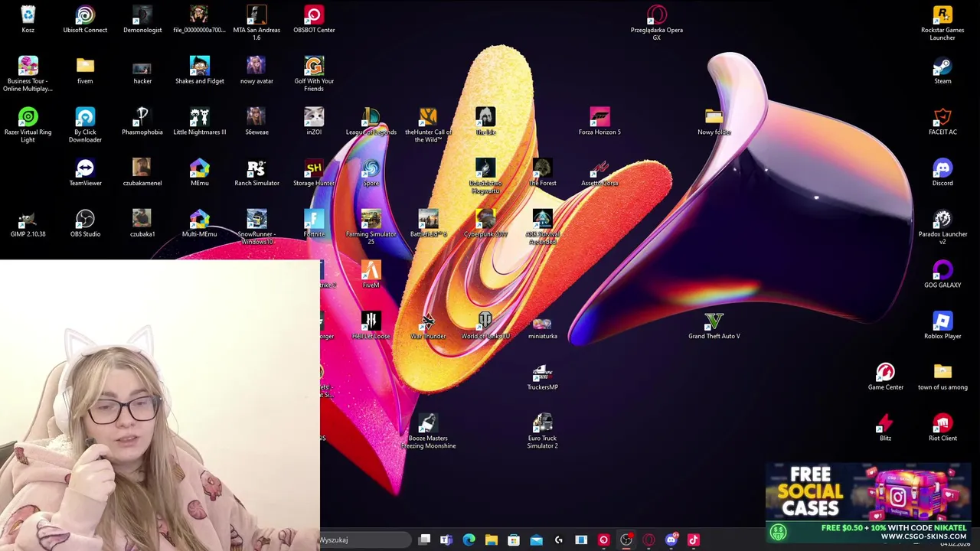Image resolution: width=980 pixels, height=551 pixels.
Task: Select the Fortnite desktop shortcut
Action: tap(314, 224)
